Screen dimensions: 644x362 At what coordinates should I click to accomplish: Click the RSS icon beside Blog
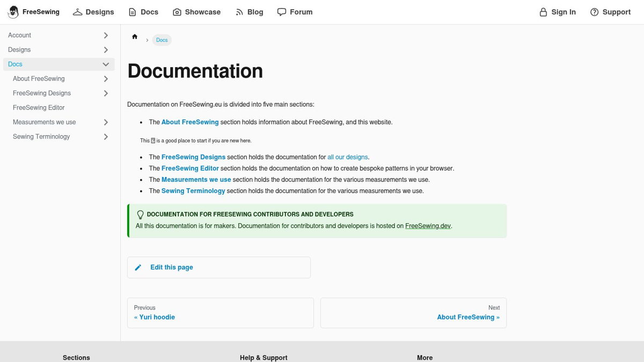coord(239,12)
